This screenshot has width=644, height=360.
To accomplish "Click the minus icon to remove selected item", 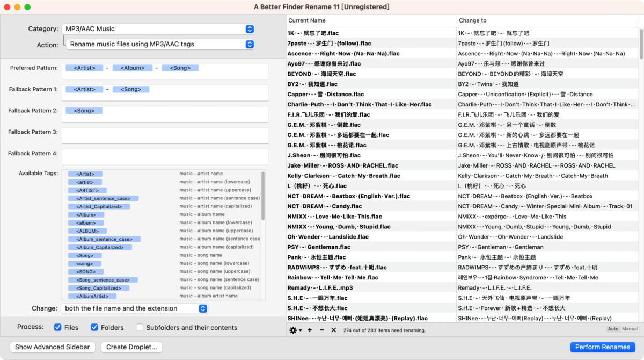I will pos(321,330).
